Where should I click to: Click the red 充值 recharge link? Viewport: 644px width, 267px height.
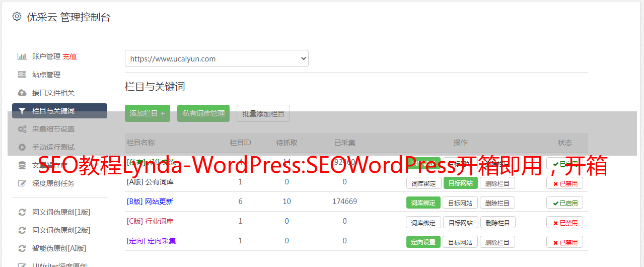(x=70, y=56)
